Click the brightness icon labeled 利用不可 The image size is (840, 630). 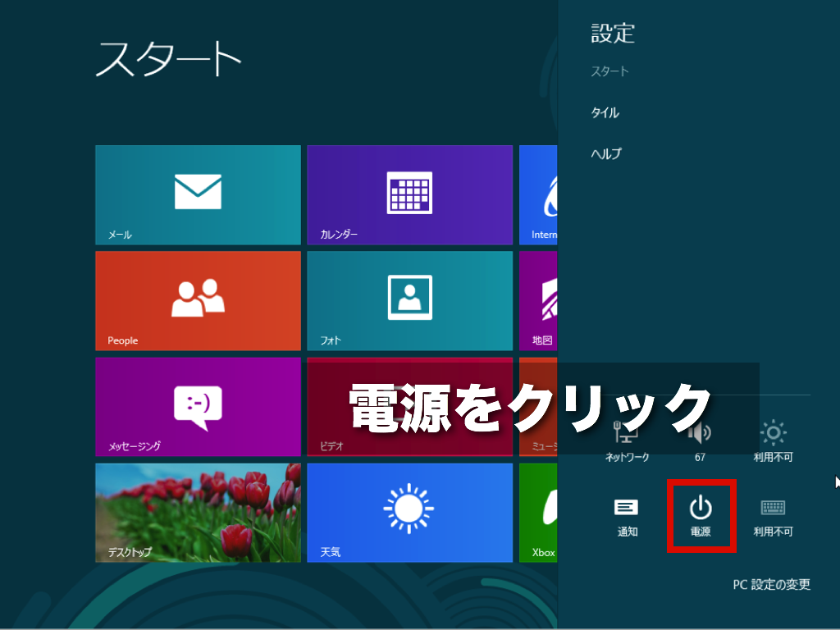[773, 442]
